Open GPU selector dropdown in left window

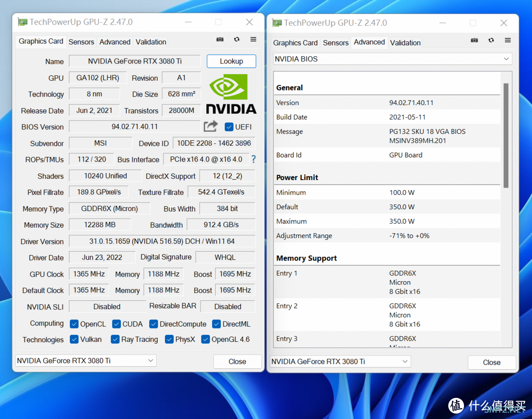click(x=86, y=361)
